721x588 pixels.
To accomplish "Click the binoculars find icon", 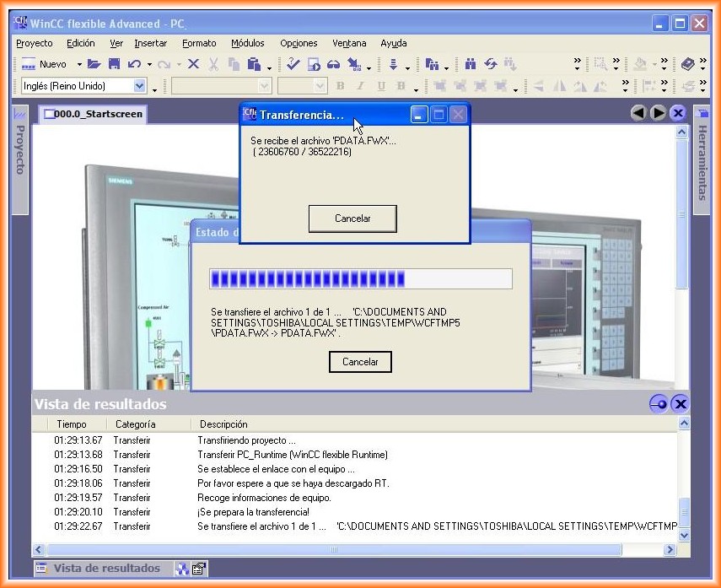I will tap(471, 64).
